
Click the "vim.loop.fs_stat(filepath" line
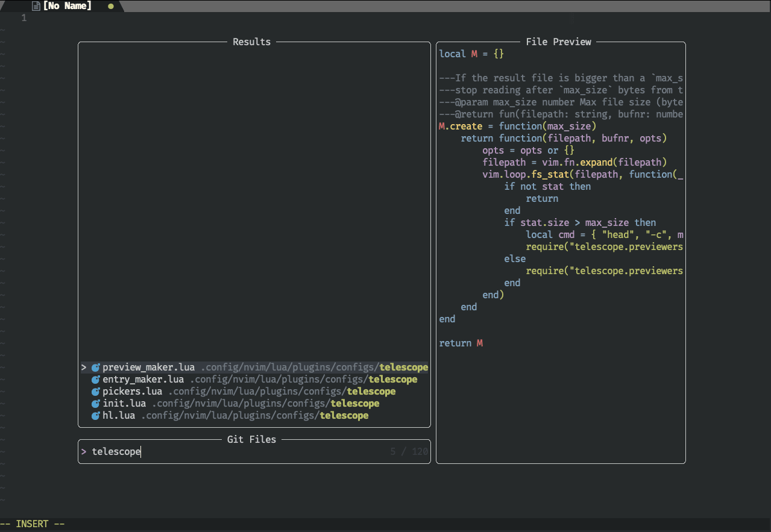(x=583, y=175)
